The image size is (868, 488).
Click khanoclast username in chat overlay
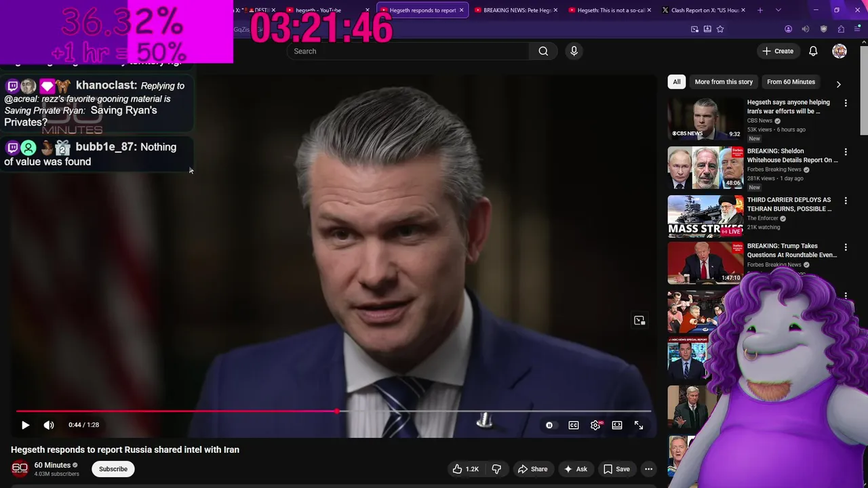(x=106, y=85)
